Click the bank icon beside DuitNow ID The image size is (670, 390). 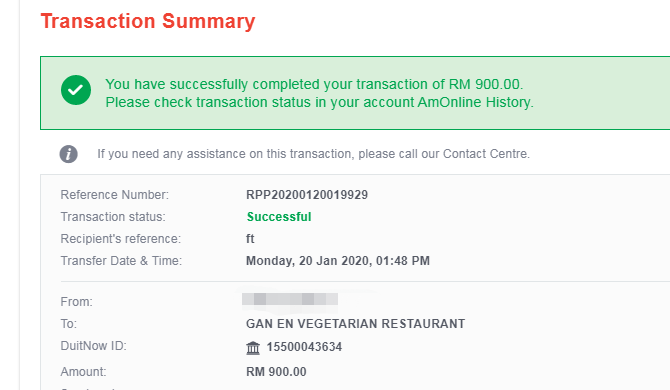click(x=253, y=348)
